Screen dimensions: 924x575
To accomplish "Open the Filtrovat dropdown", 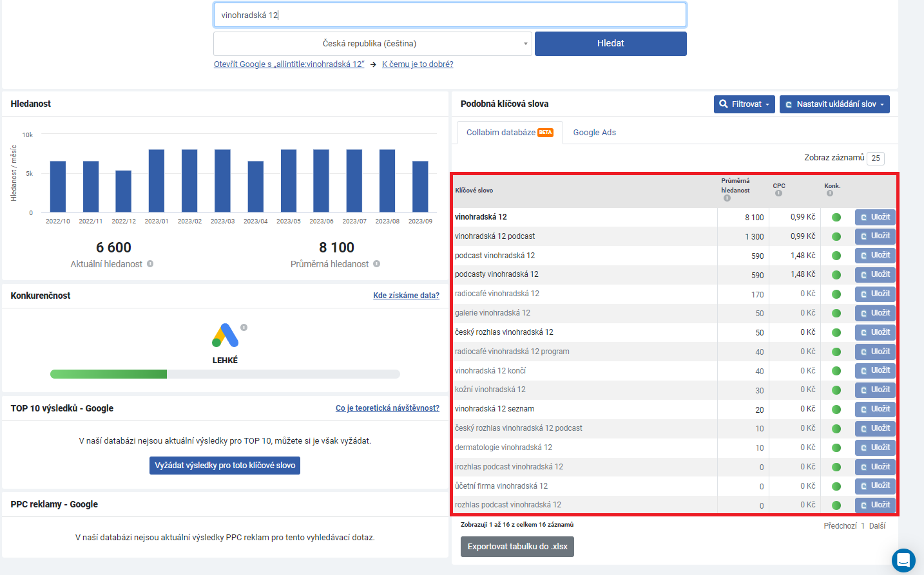I will pos(744,104).
